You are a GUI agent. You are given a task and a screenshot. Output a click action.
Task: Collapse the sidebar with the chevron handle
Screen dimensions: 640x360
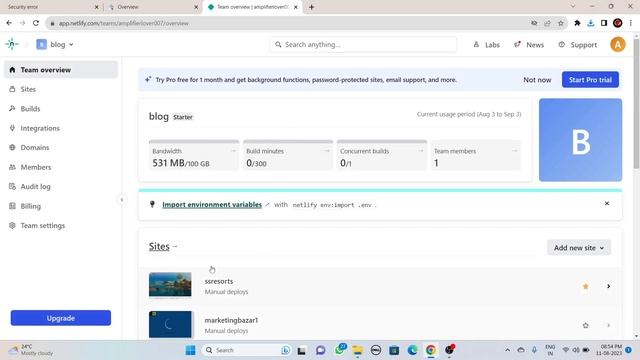pyautogui.click(x=122, y=200)
